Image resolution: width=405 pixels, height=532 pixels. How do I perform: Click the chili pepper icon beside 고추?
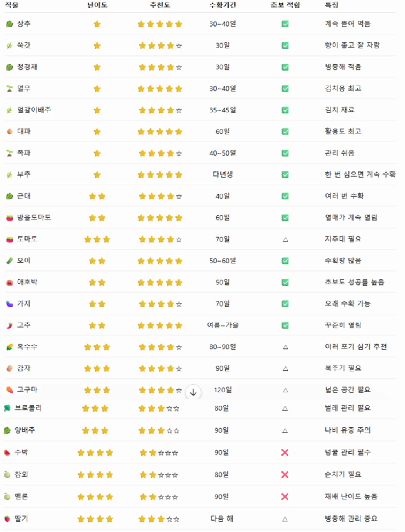pos(10,325)
